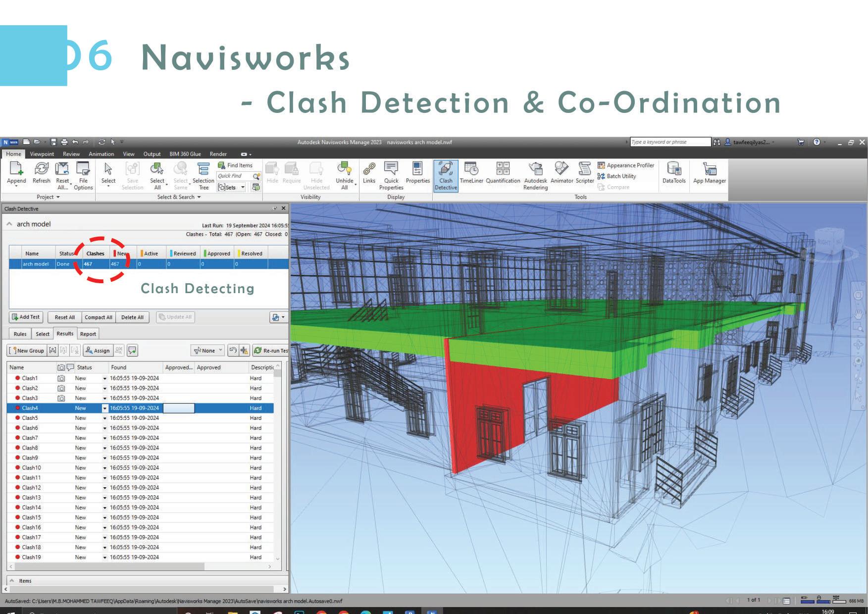The image size is (868, 614).
Task: Click the Unhide All icon
Action: 344,169
